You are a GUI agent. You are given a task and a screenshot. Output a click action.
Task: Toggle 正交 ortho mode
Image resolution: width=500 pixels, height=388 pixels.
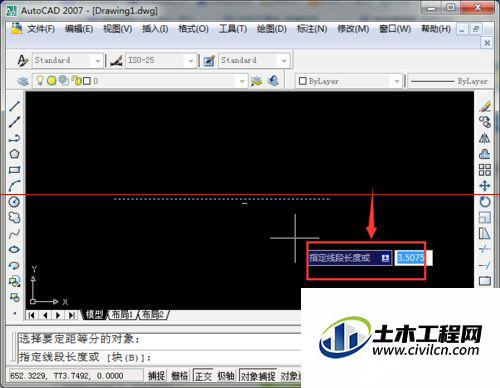(203, 376)
